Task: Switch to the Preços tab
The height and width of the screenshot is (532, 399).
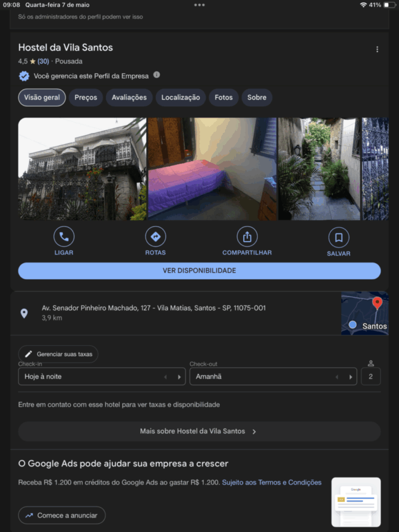Action: click(x=86, y=98)
